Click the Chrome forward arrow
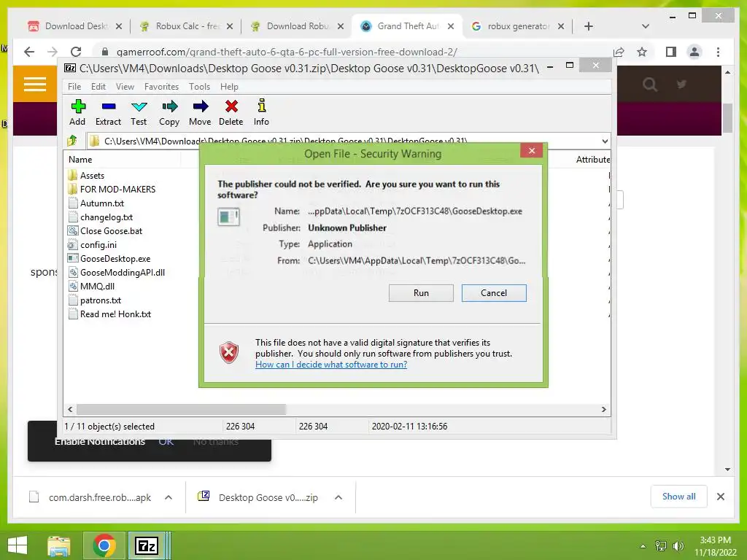Viewport: 747px width, 560px height. pyautogui.click(x=53, y=52)
